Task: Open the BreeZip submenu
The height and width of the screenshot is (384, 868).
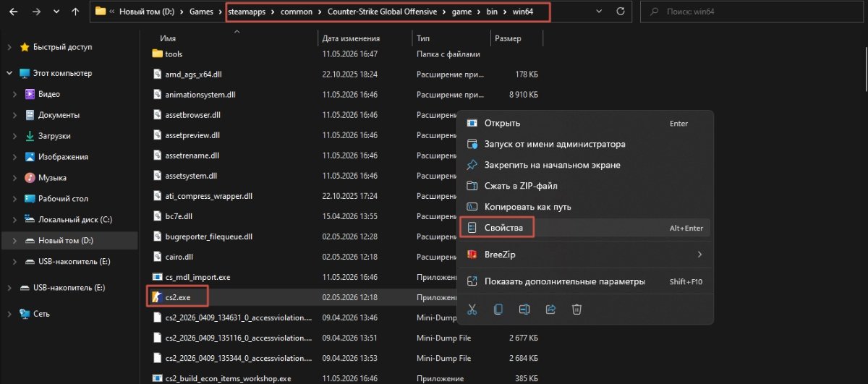Action: tap(586, 255)
